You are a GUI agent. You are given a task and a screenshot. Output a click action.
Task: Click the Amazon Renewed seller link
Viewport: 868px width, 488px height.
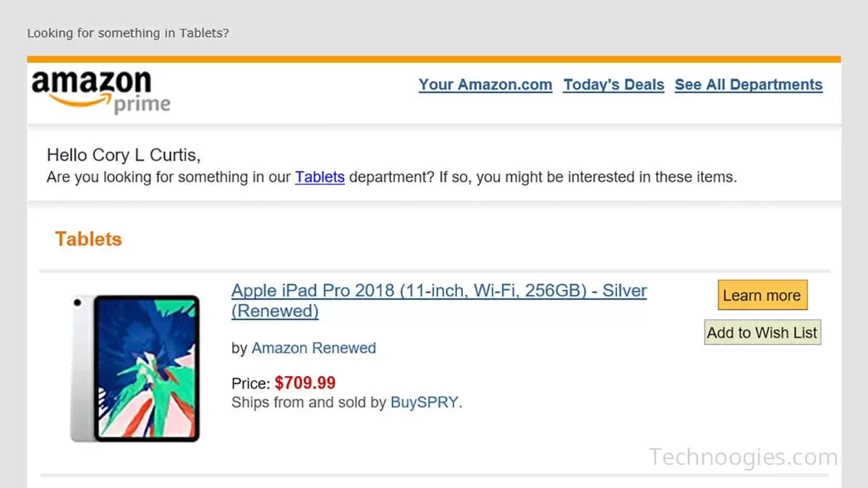pos(313,348)
